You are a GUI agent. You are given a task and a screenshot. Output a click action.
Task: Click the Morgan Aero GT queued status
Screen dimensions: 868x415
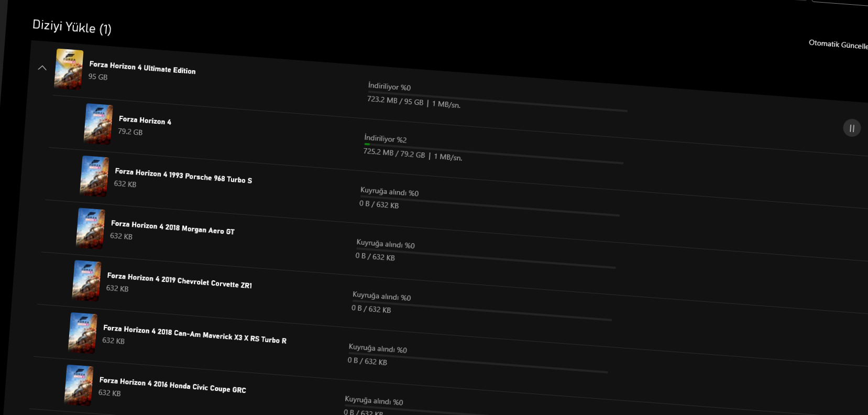386,244
